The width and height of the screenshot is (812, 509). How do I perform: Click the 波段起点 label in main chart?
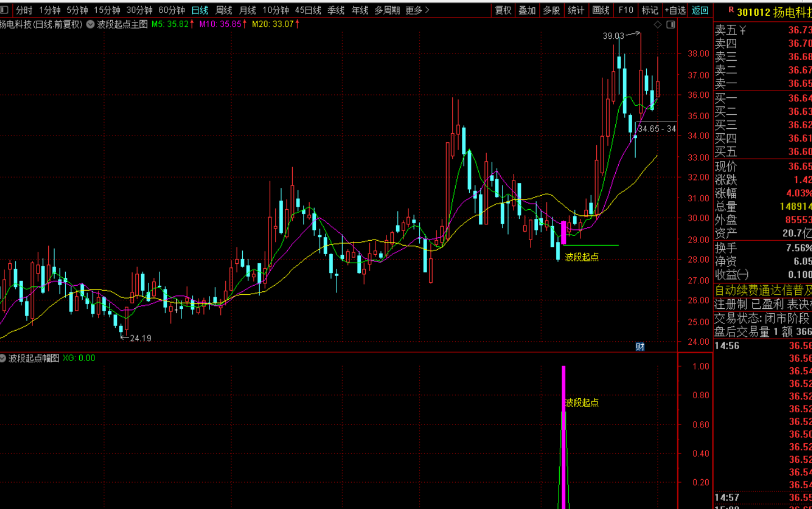(582, 257)
